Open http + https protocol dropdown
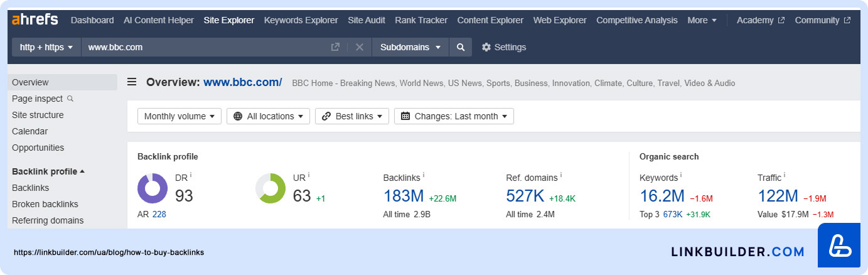Image resolution: width=868 pixels, height=275 pixels. (46, 47)
